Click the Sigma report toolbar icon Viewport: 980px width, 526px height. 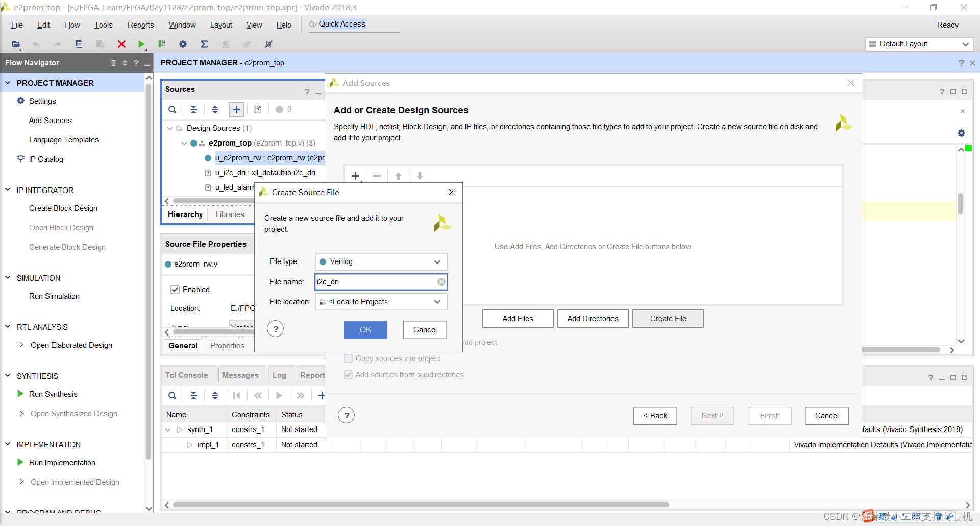(x=204, y=44)
